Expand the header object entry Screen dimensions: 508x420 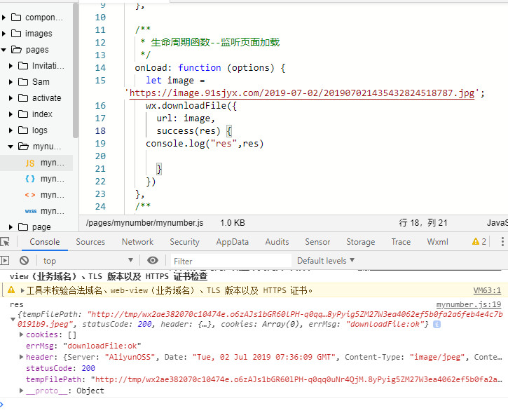pyautogui.click(x=22, y=357)
